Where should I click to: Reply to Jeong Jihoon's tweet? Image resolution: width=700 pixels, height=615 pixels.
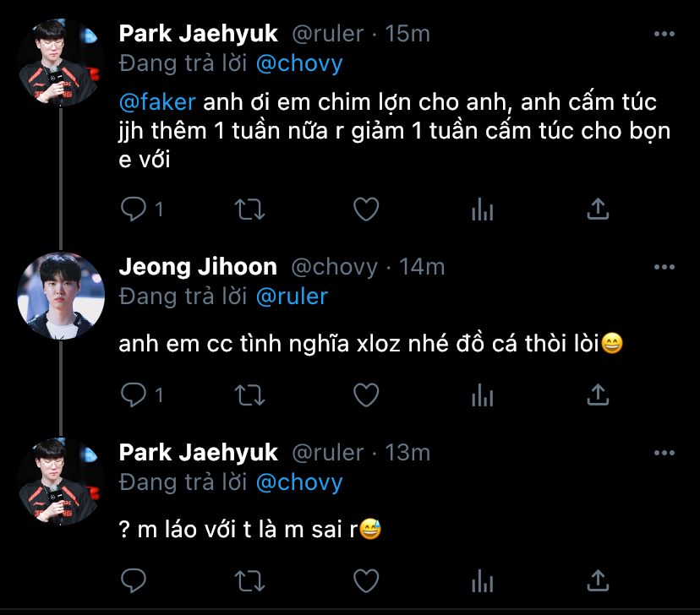tap(134, 395)
